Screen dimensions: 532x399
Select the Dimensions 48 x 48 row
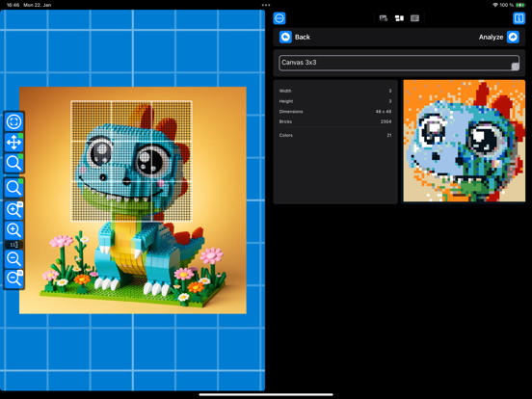click(x=335, y=111)
